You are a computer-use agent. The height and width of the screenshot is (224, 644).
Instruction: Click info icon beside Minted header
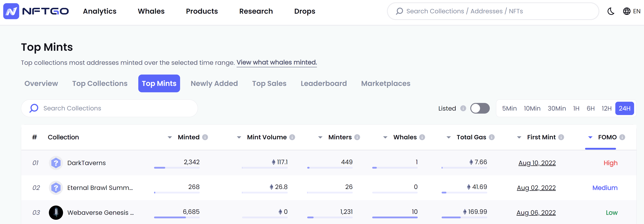pos(205,137)
